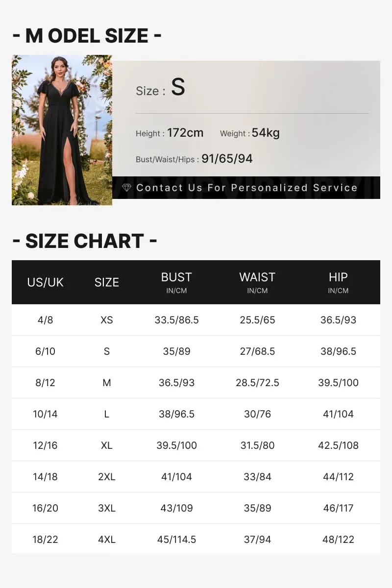Click the 18/22 US/UK size cell
392x588 pixels.
click(x=46, y=539)
